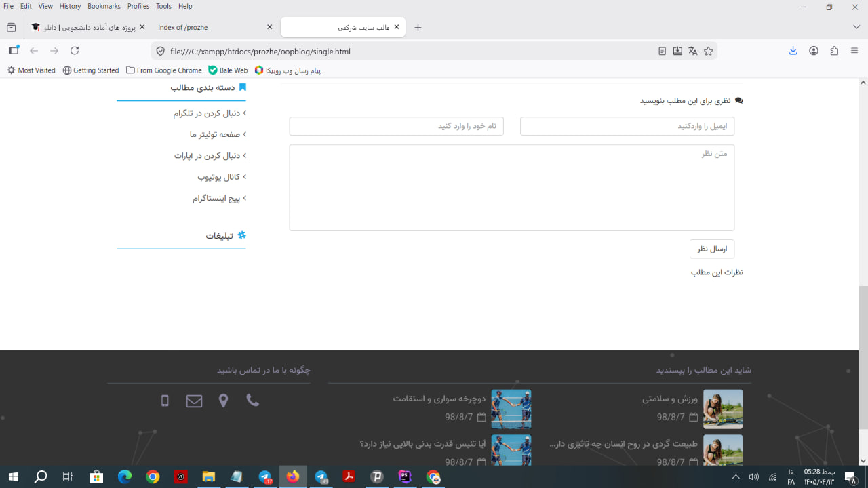Open Firefox application hamburger menu
Viewport: 868px width, 488px height.
(x=854, y=51)
